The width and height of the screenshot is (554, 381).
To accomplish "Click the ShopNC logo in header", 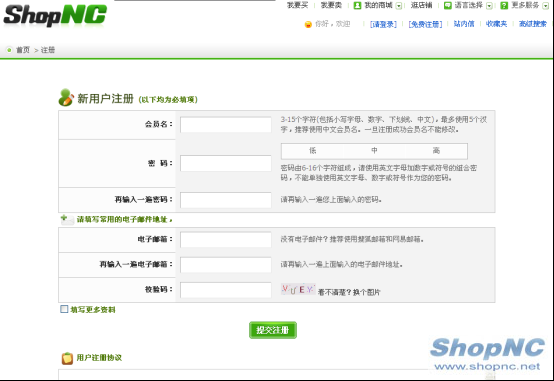I will (x=55, y=16).
